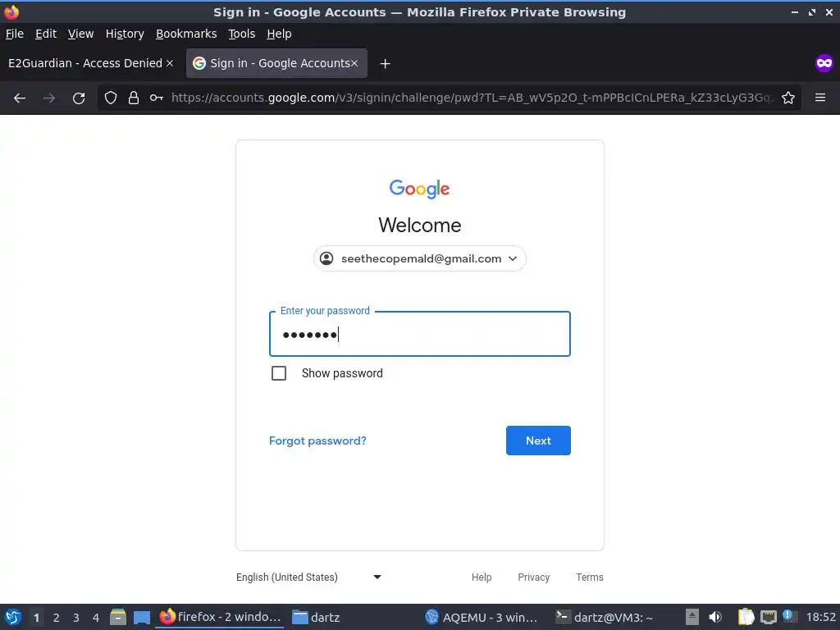
Task: Open the Edit menu
Action: [46, 34]
